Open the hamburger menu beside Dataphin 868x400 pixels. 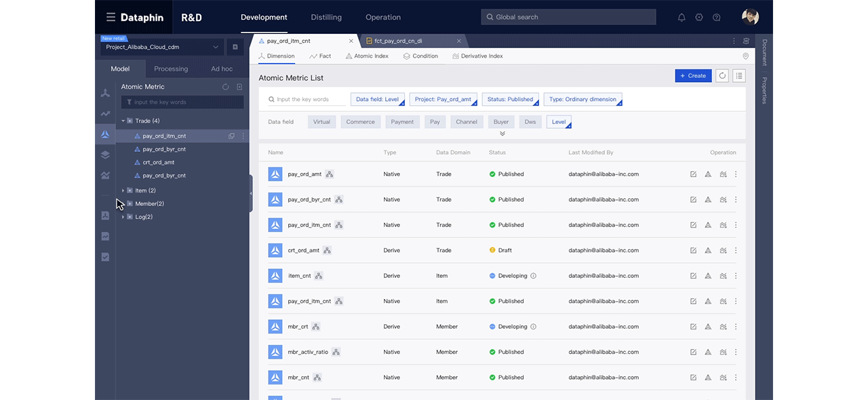point(111,17)
